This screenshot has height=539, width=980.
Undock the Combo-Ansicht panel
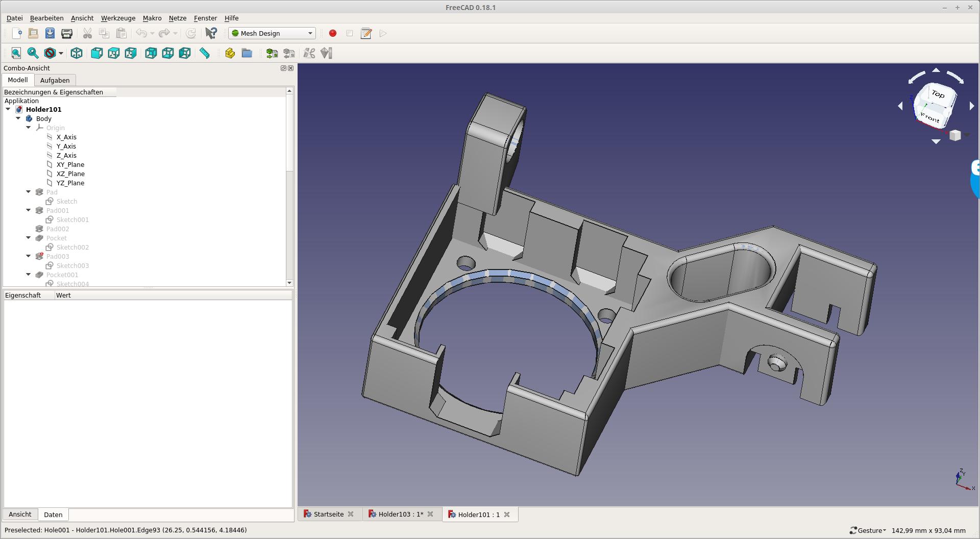(x=283, y=68)
